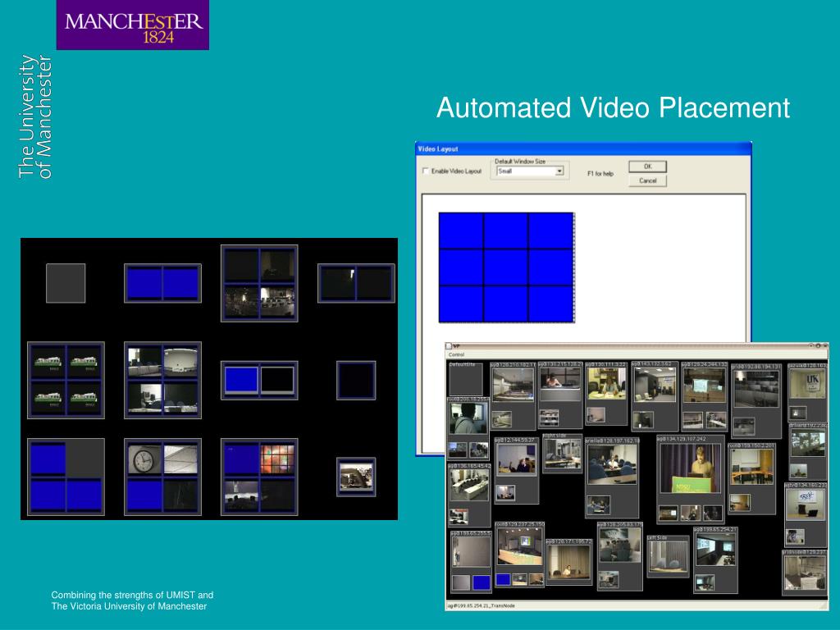Open the Control menu in VP window
Screen dimensions: 840x630
tap(456, 354)
